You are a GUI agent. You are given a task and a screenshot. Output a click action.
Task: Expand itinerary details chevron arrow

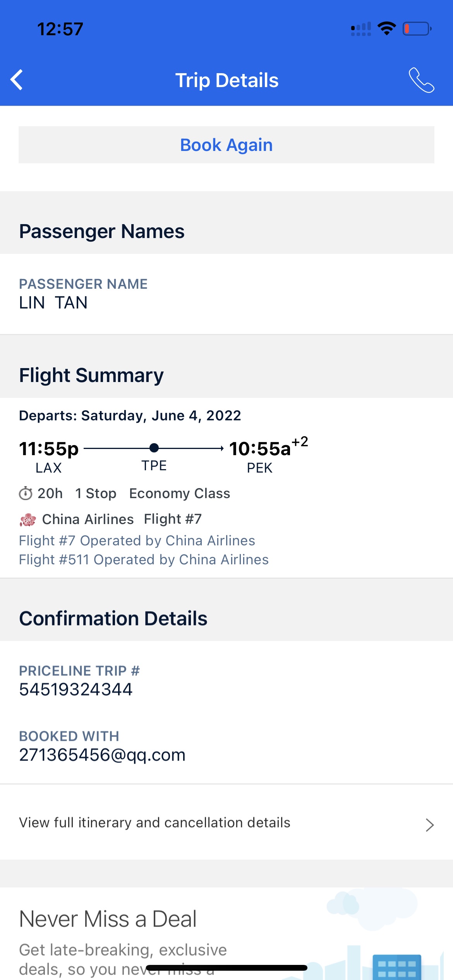pos(429,825)
